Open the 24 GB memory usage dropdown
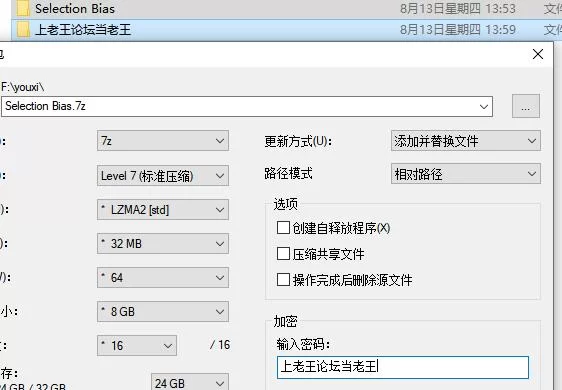The width and height of the screenshot is (562, 390). (x=190, y=382)
